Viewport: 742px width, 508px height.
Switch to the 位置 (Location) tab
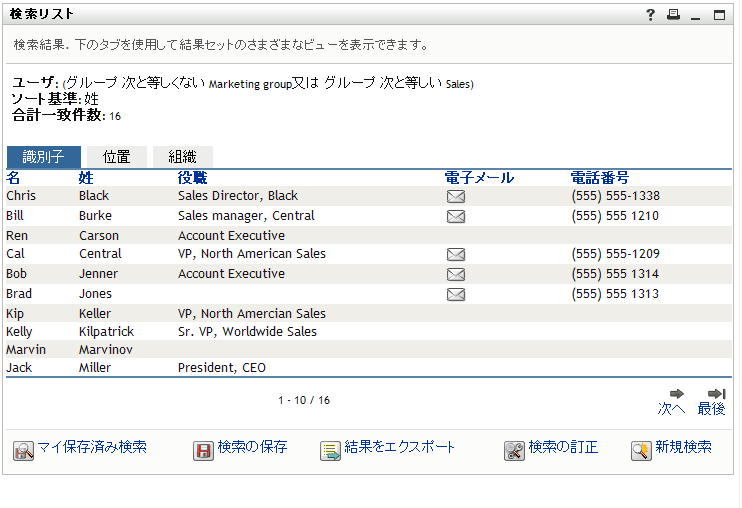coord(117,157)
